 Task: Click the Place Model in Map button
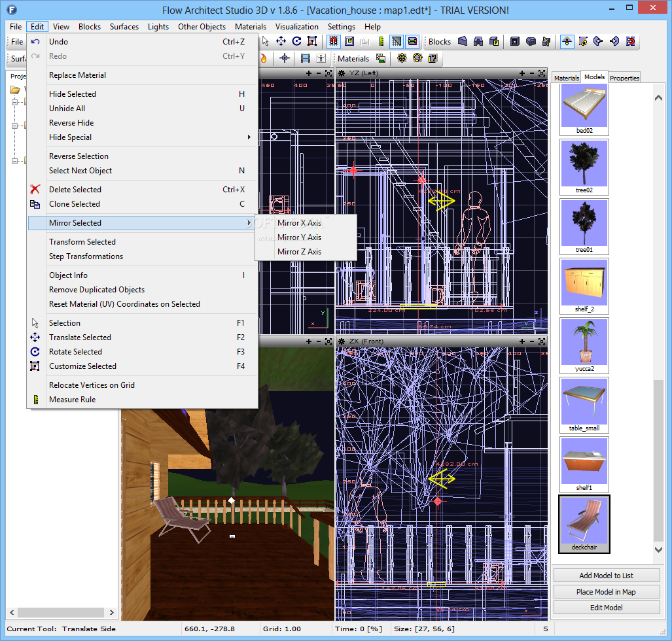tap(606, 592)
